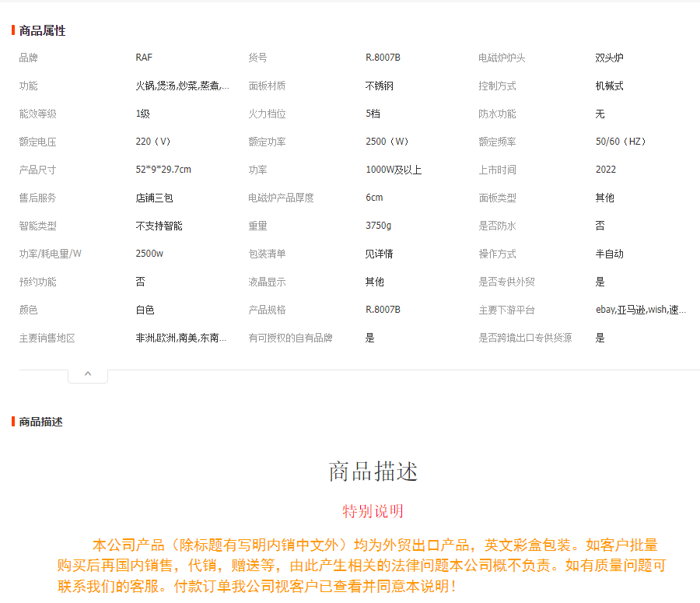Click the 电磁炉炉头 value 双头炉
Image resolution: width=700 pixels, height=603 pixels.
pos(609,58)
